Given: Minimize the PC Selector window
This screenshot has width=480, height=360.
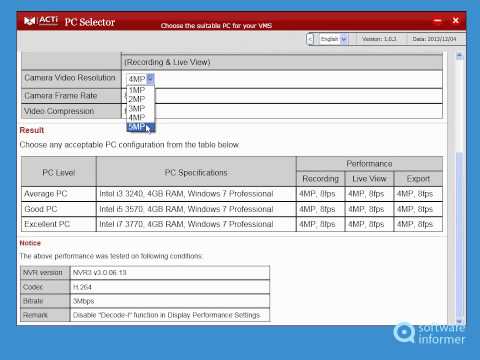Looking at the screenshot, I should [x=438, y=21].
